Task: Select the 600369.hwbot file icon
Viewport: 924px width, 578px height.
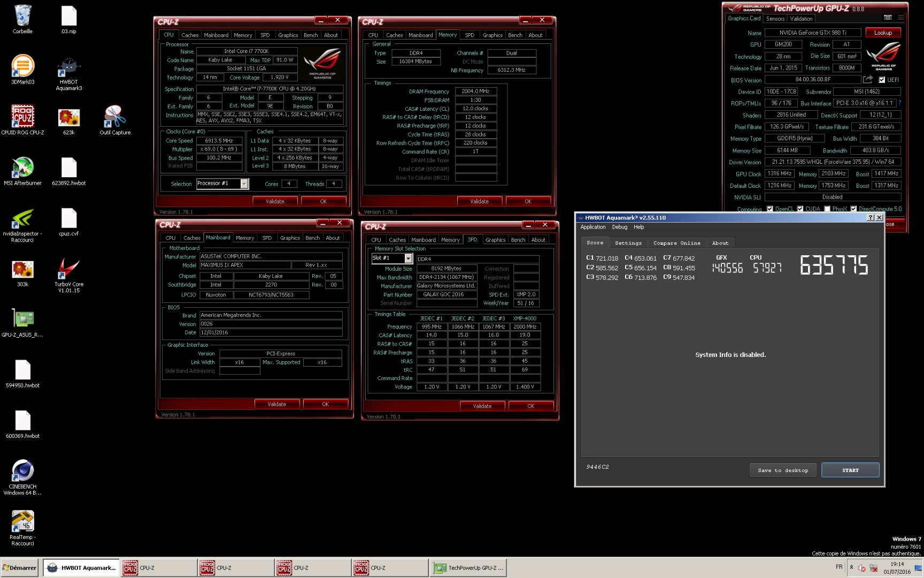Action: click(22, 424)
